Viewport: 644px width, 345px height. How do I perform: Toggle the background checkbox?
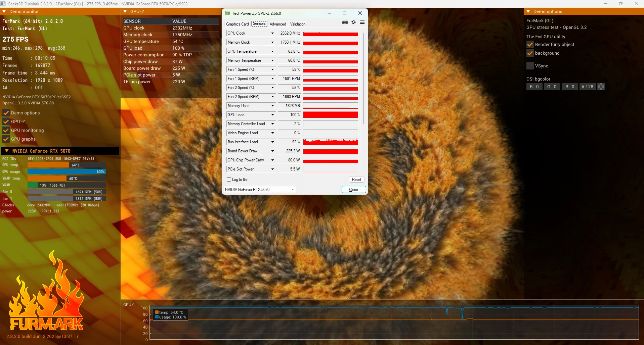(x=530, y=53)
